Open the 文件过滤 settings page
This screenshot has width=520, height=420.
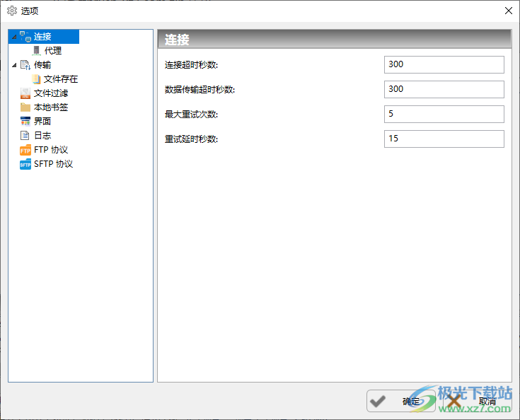click(x=51, y=93)
